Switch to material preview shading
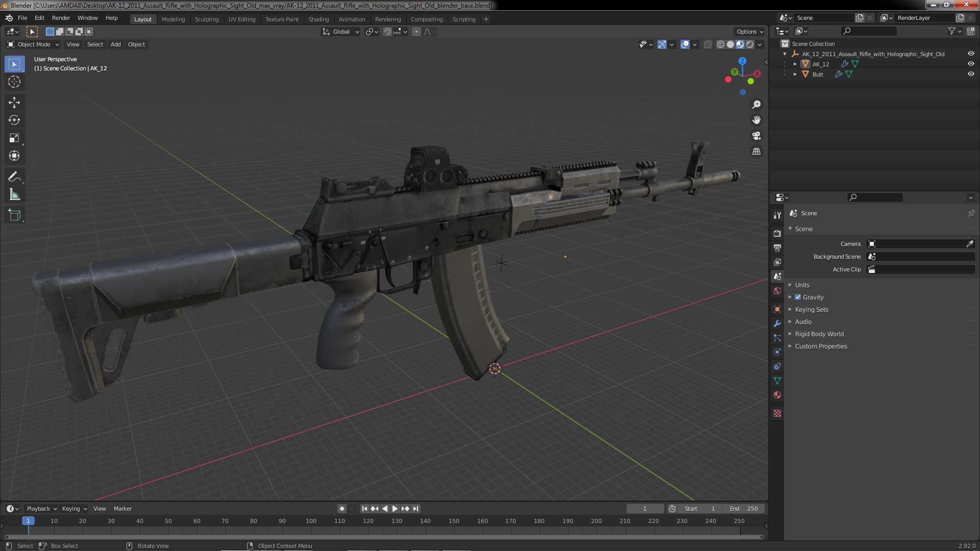This screenshot has width=980, height=551. tap(740, 44)
